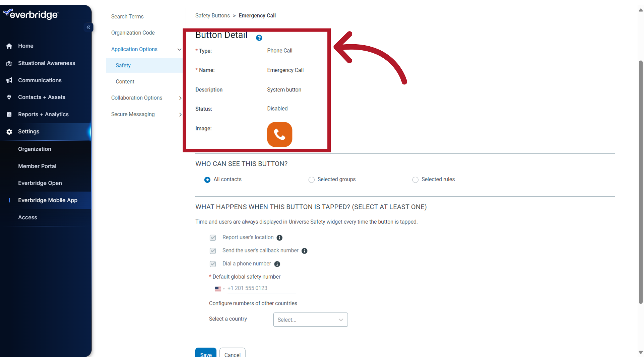Click the Settings gear icon
Screen dimensions: 644x362
(x=9, y=131)
